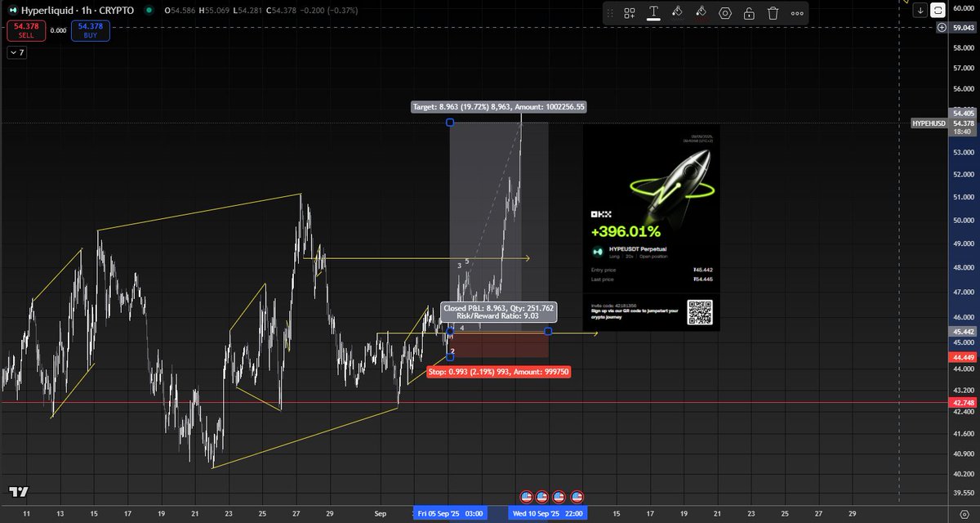The width and height of the screenshot is (980, 523).
Task: Click the green market status dot
Action: click(147, 11)
